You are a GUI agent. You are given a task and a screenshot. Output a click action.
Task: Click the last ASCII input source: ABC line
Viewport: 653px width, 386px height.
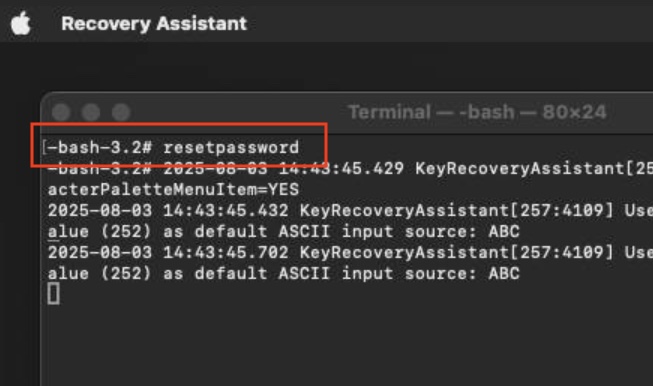tap(284, 274)
